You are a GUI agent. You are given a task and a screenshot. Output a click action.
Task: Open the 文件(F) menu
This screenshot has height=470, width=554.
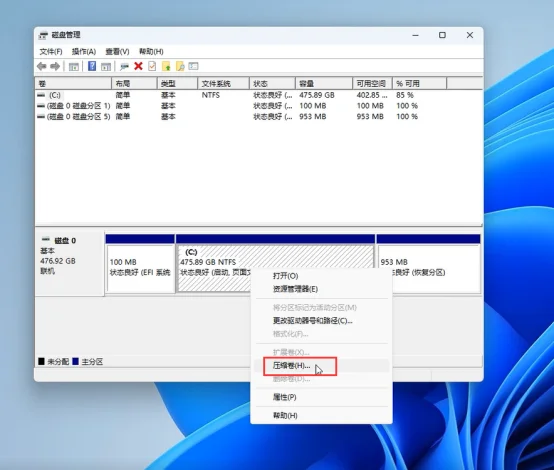pyautogui.click(x=51, y=52)
